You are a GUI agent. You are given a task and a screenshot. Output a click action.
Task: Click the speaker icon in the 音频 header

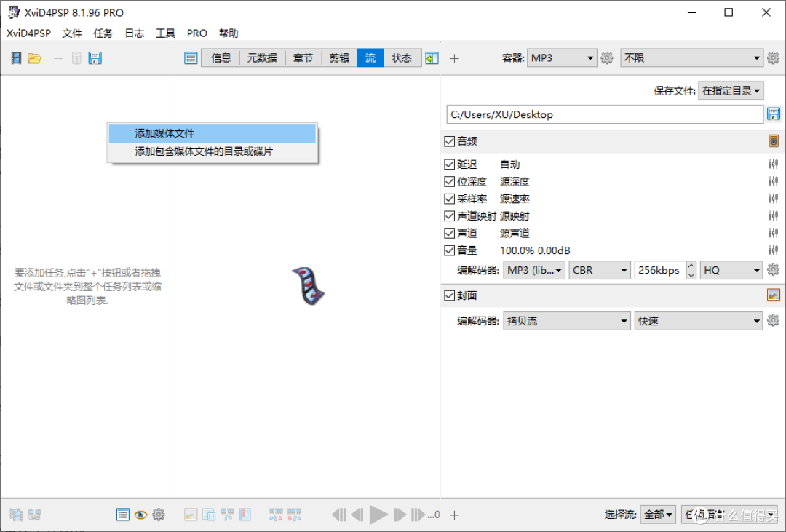point(774,141)
